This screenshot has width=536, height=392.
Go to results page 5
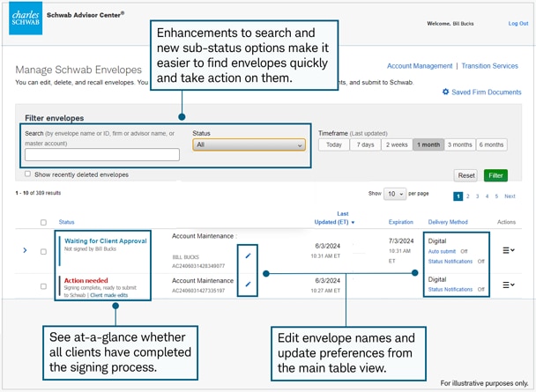496,196
